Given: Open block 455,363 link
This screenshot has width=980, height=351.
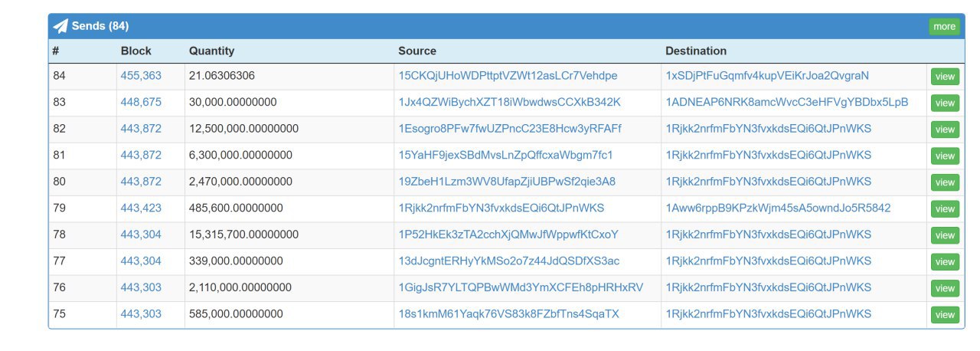Looking at the screenshot, I should click(x=141, y=76).
